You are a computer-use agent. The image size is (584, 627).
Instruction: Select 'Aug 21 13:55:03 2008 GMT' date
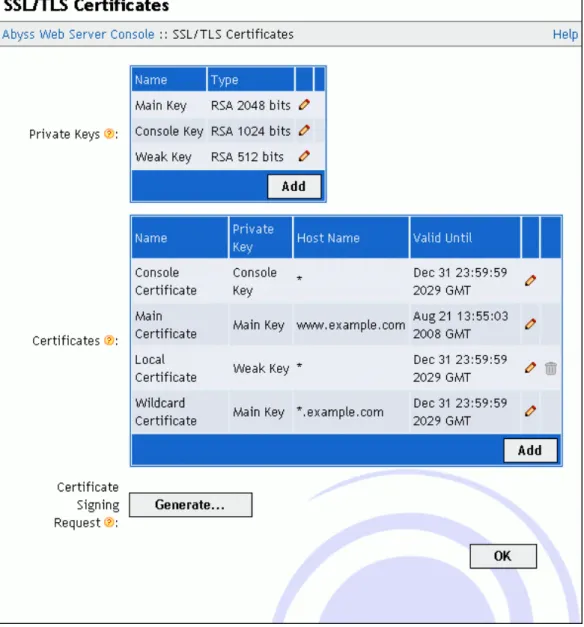pos(460,325)
